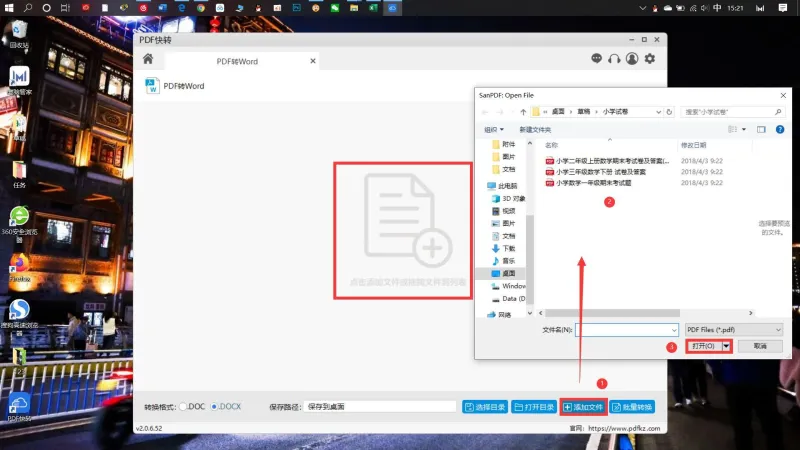Image resolution: width=800 pixels, height=450 pixels.
Task: Open the chat message icon in PDF快转
Action: tap(596, 58)
